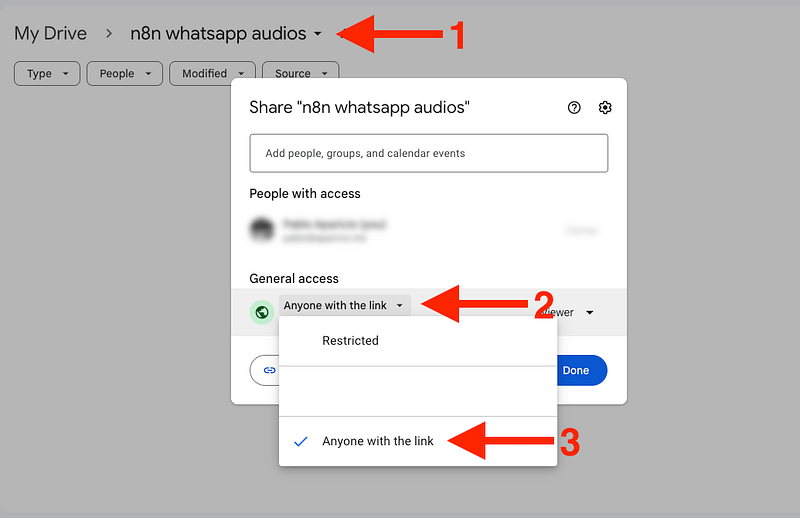This screenshot has height=518, width=800.
Task: Expand the Modified filter chip
Action: 212,73
